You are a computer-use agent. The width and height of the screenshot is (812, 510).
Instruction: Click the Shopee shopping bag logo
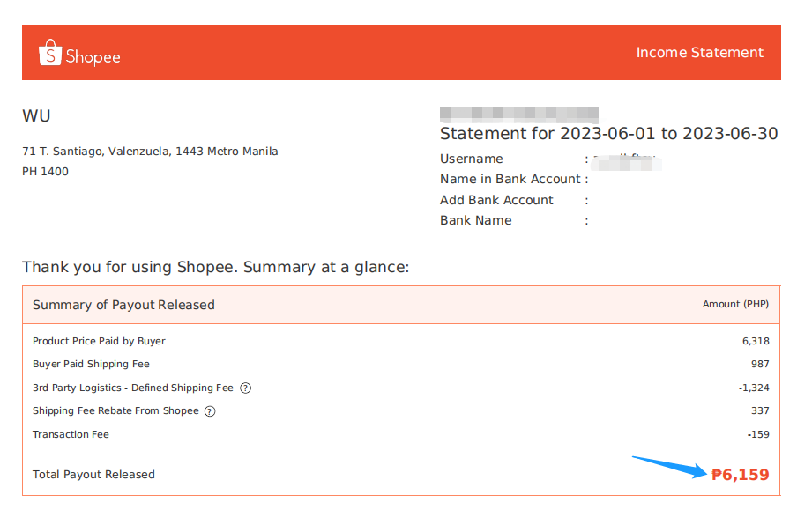point(50,53)
